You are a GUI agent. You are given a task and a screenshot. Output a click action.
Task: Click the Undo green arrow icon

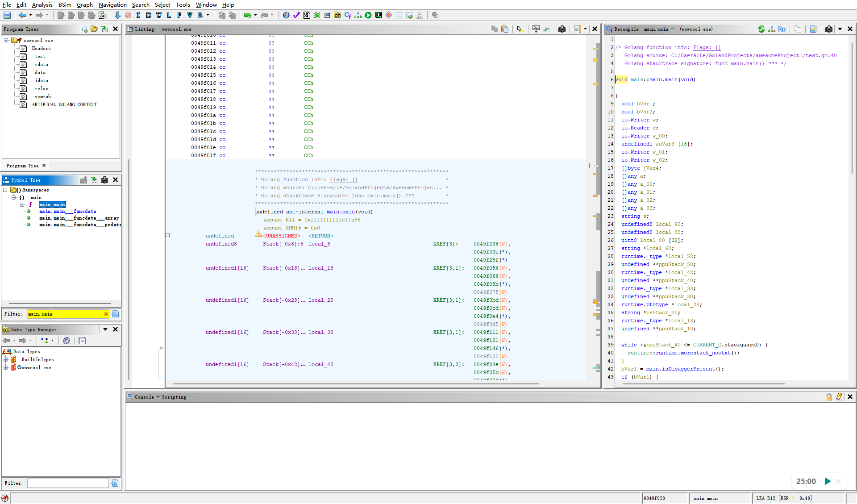(247, 15)
